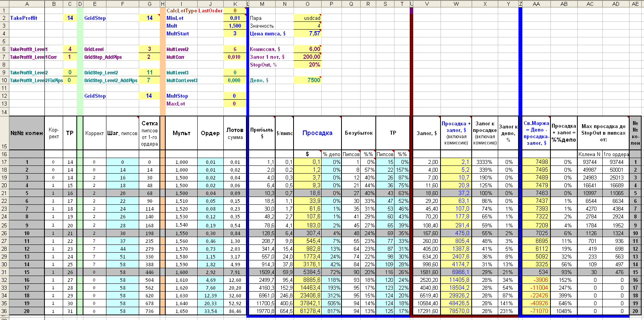Select the red free-margin cell -71070
The width and height of the screenshot is (644, 320).
tap(536, 311)
